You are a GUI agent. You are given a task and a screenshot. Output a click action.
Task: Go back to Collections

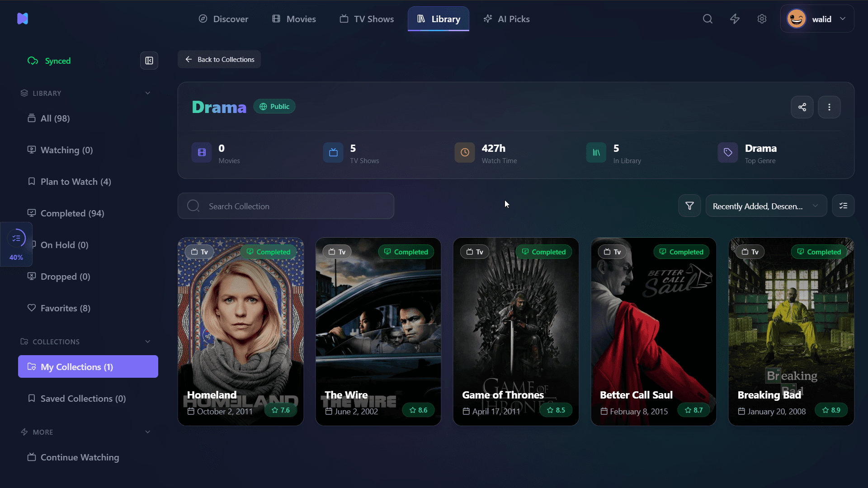[219, 60]
